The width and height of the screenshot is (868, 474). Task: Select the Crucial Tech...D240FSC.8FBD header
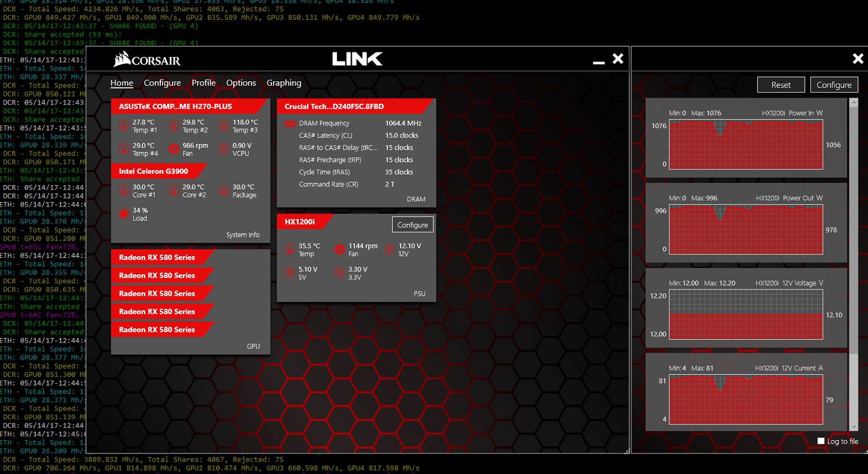tap(356, 106)
